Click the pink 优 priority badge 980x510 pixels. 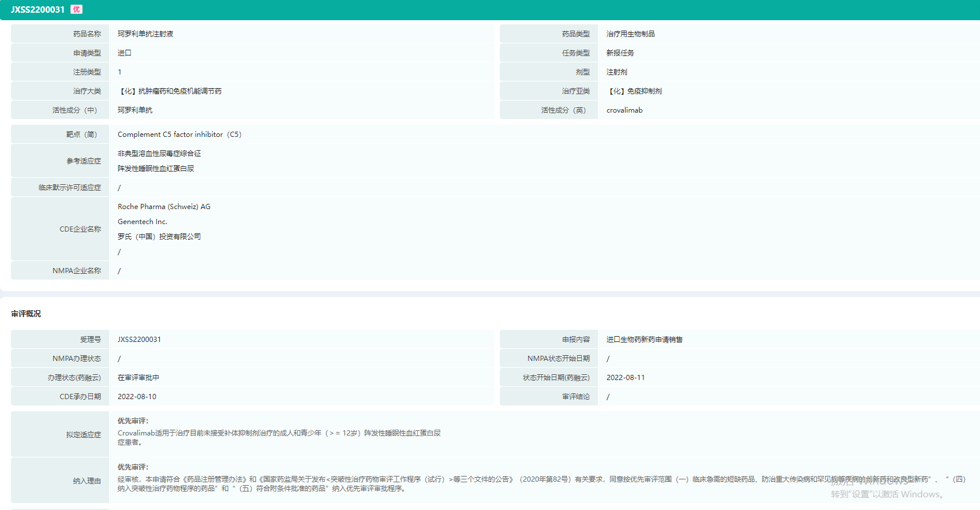[76, 9]
